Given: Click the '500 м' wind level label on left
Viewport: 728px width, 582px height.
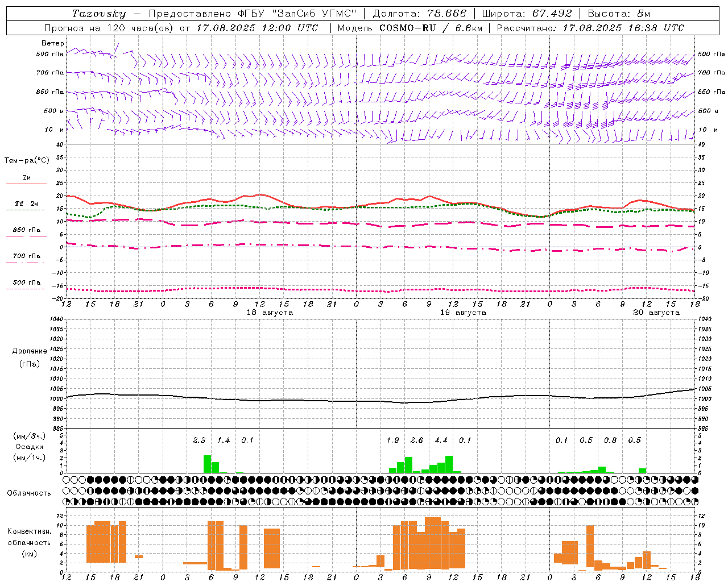Looking at the screenshot, I should pos(54,111).
